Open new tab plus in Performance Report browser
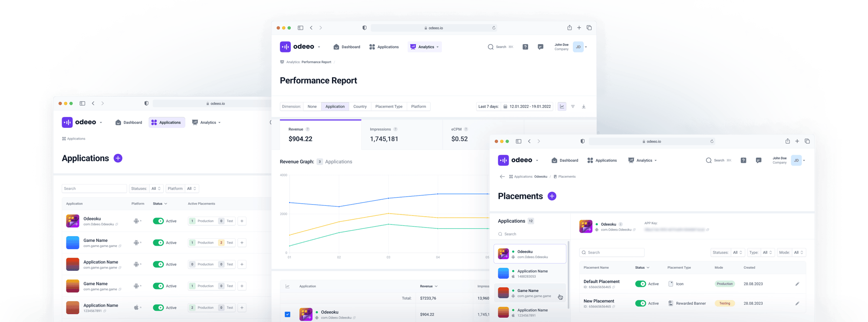 (579, 28)
